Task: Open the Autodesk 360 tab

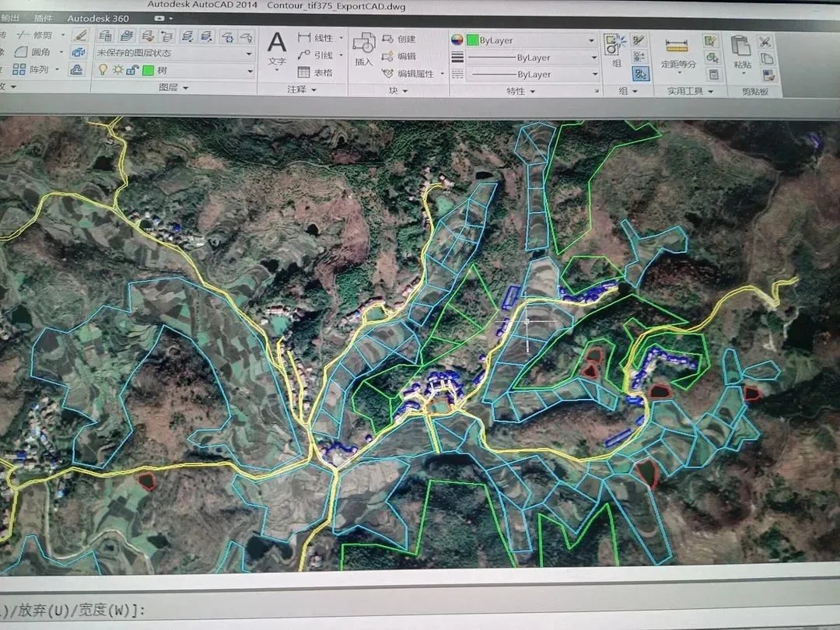Action: point(99,17)
